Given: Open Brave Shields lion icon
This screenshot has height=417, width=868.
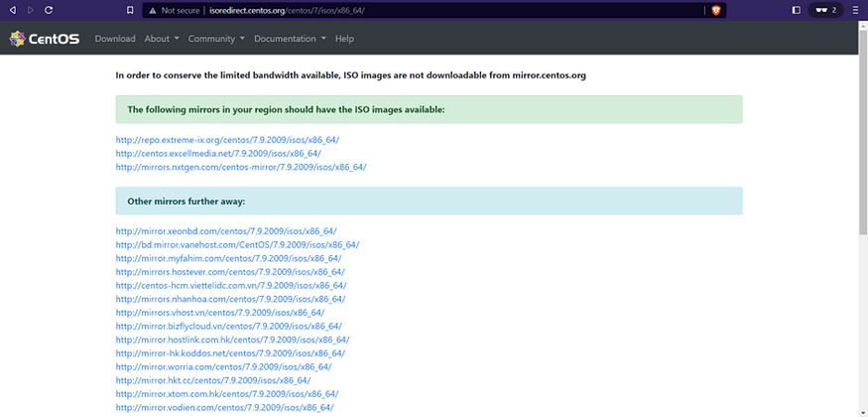Looking at the screenshot, I should [x=716, y=11].
